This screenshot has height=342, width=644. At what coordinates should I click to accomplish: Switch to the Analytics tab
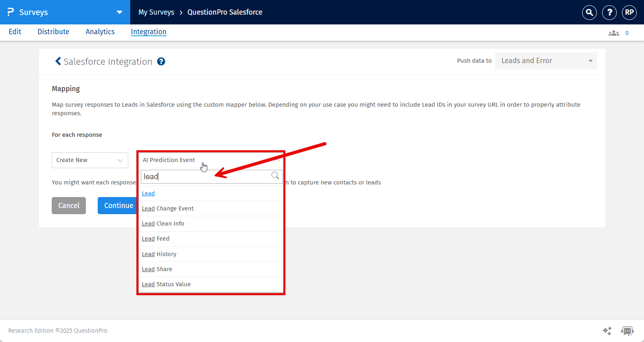(100, 32)
